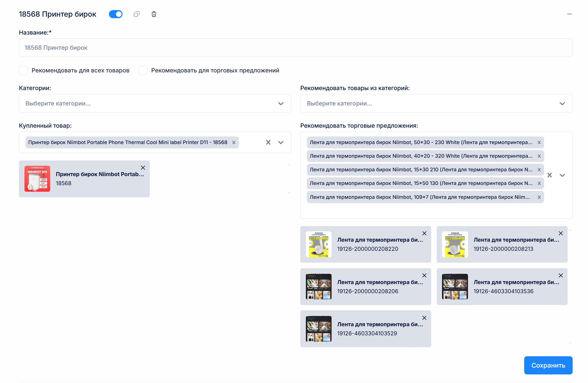Screen dimensions: 588x383
Task: Remove product card 19126-2000000208220
Action: click(424, 233)
